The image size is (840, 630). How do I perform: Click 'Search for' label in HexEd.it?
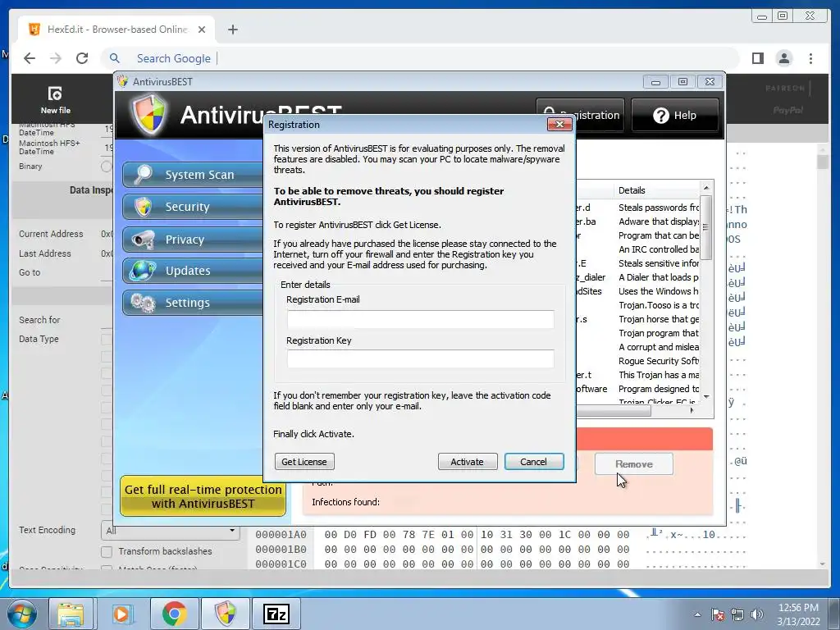click(39, 320)
